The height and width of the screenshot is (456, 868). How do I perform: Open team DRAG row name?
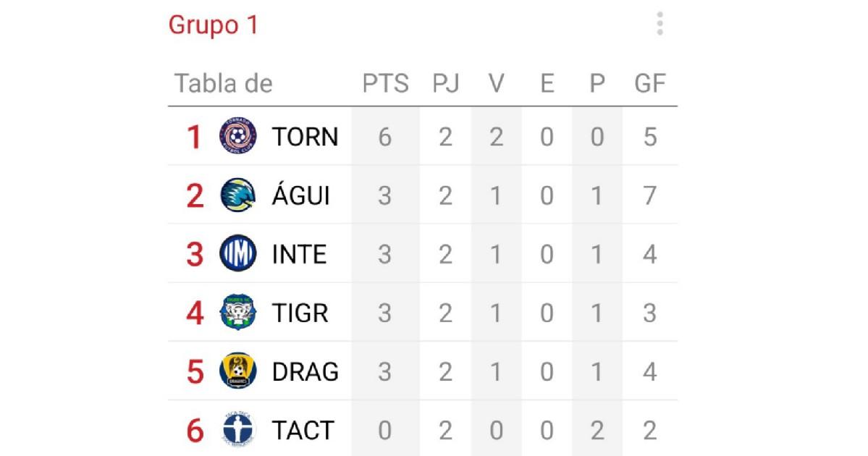coord(305,372)
